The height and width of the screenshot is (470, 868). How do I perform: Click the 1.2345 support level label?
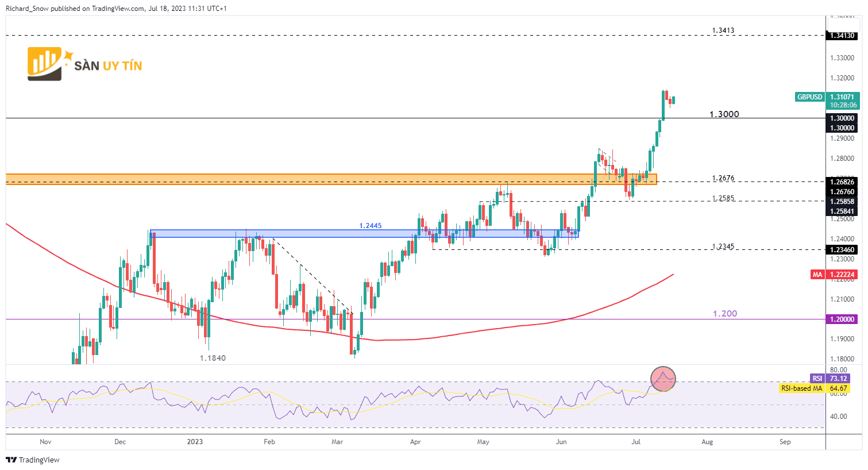(723, 246)
